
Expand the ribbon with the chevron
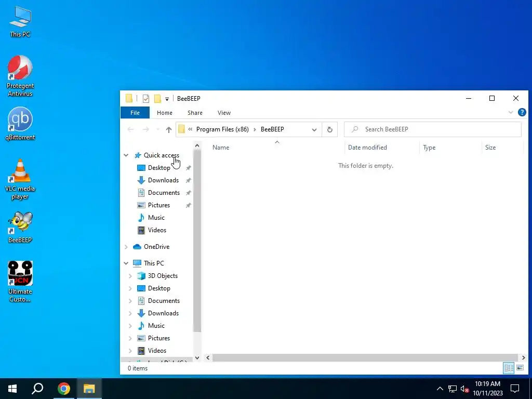511,112
